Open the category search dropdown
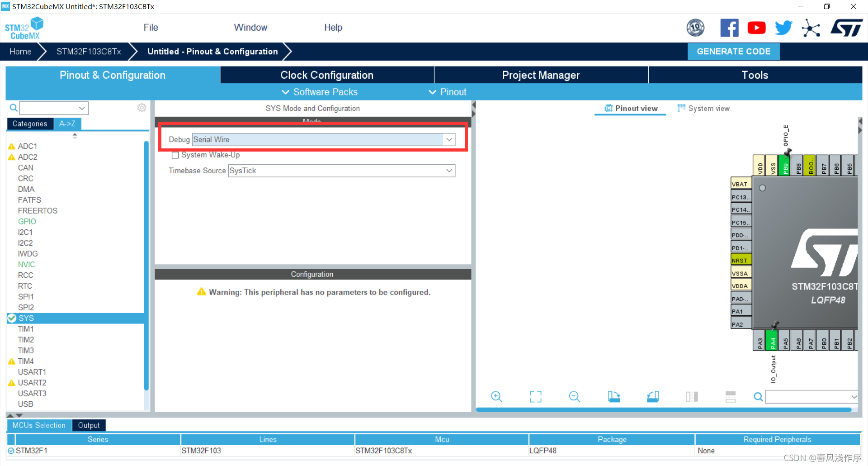Screen dimensions: 868x466 coord(82,108)
